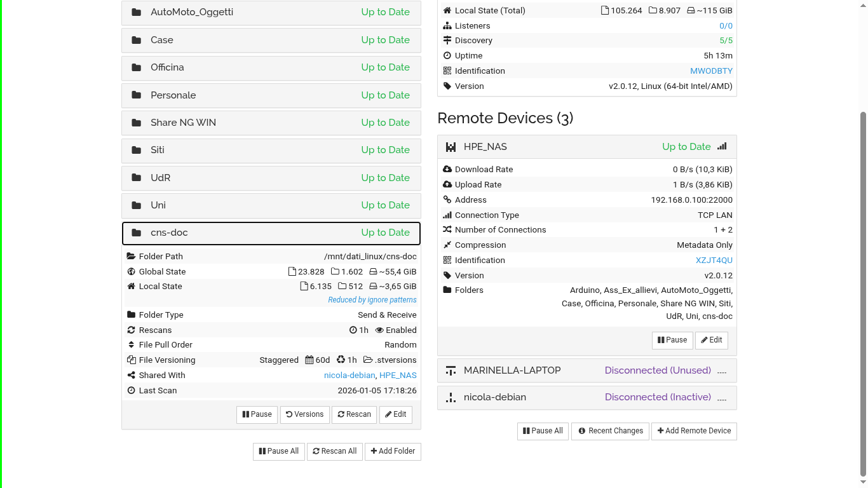Click the Shared With share icon
The width and height of the screenshot is (868, 488).
tap(132, 376)
